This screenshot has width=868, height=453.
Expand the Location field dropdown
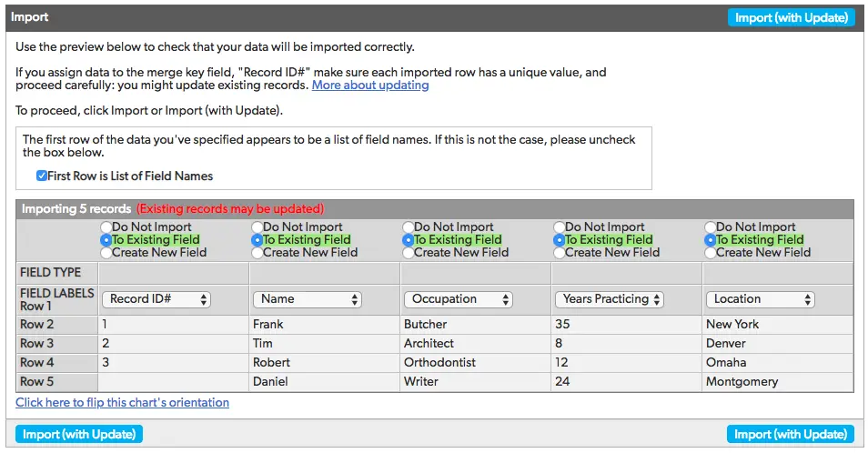(761, 299)
